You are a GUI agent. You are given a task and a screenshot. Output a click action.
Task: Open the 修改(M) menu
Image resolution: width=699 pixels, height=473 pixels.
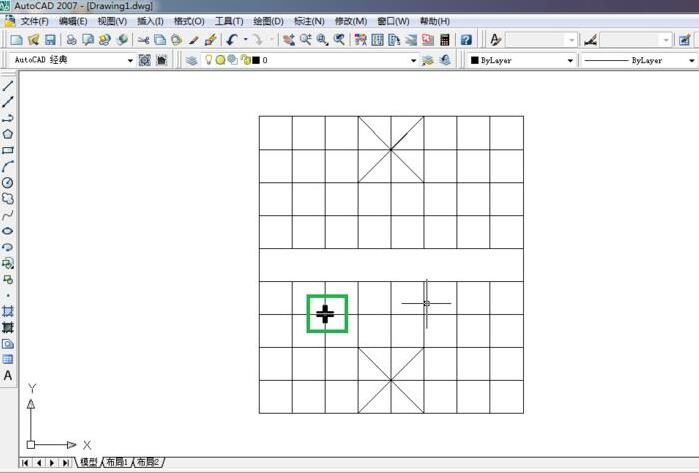pos(350,21)
